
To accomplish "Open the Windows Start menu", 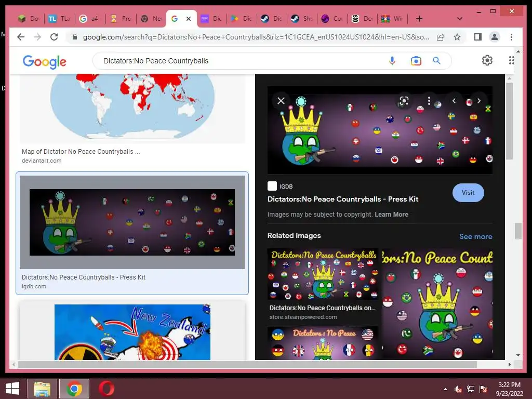I will pyautogui.click(x=12, y=389).
